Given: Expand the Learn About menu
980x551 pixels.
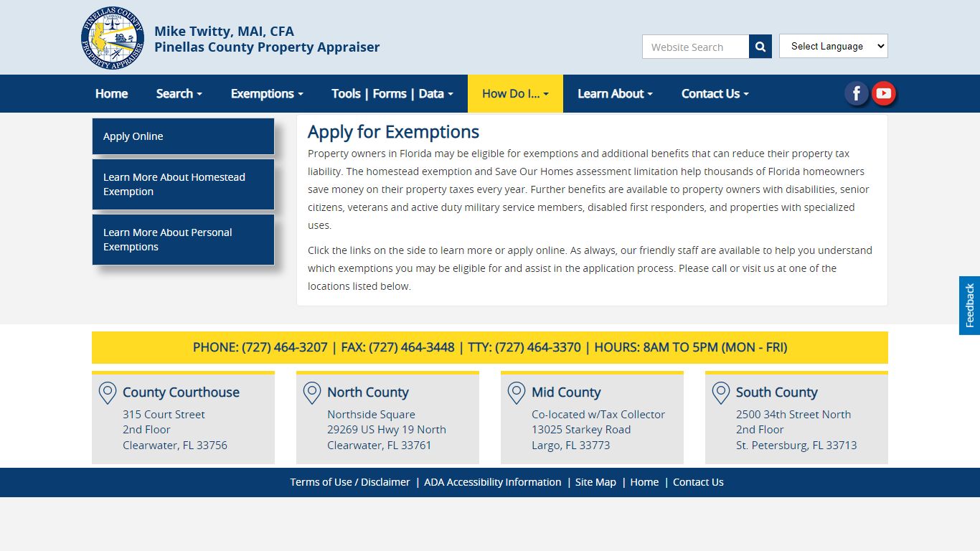Looking at the screenshot, I should (x=615, y=93).
